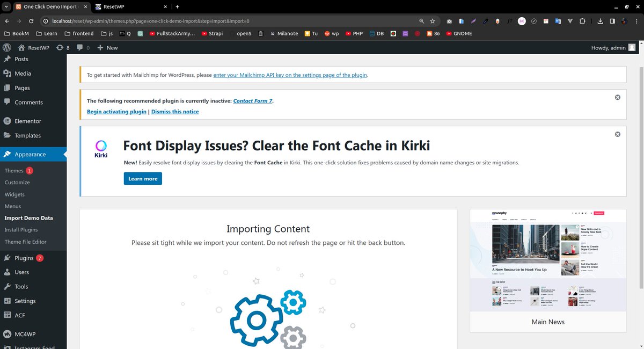Click the eyedropper color picker extension
This screenshot has width=644, height=349.
pyautogui.click(x=486, y=21)
